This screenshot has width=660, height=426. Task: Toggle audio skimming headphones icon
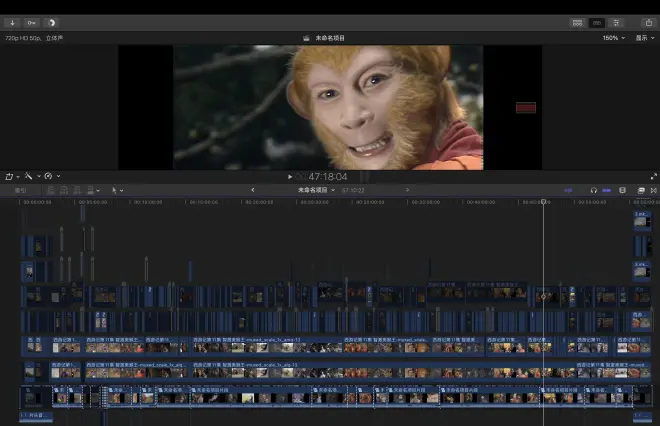click(x=593, y=190)
